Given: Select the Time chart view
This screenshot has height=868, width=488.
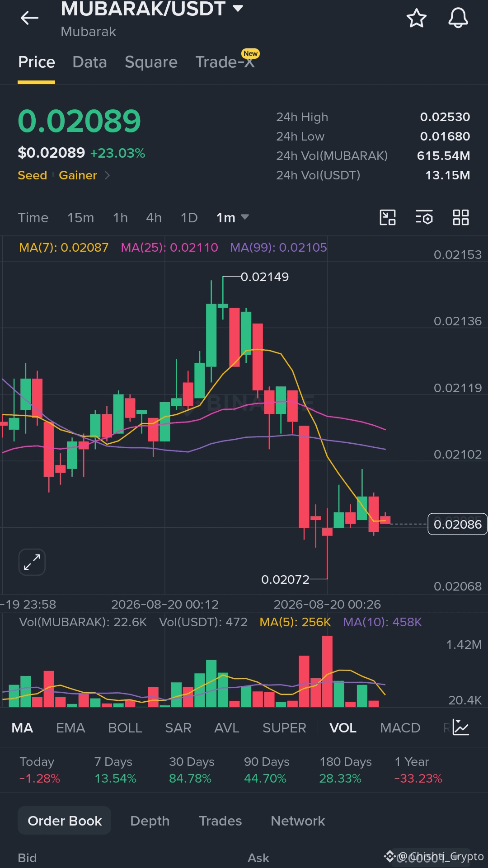Looking at the screenshot, I should pyautogui.click(x=33, y=218).
